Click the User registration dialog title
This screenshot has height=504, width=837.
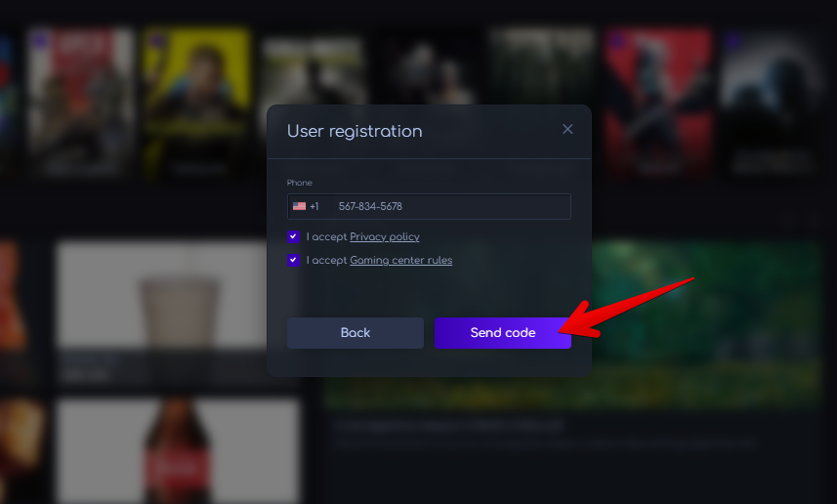pos(355,131)
